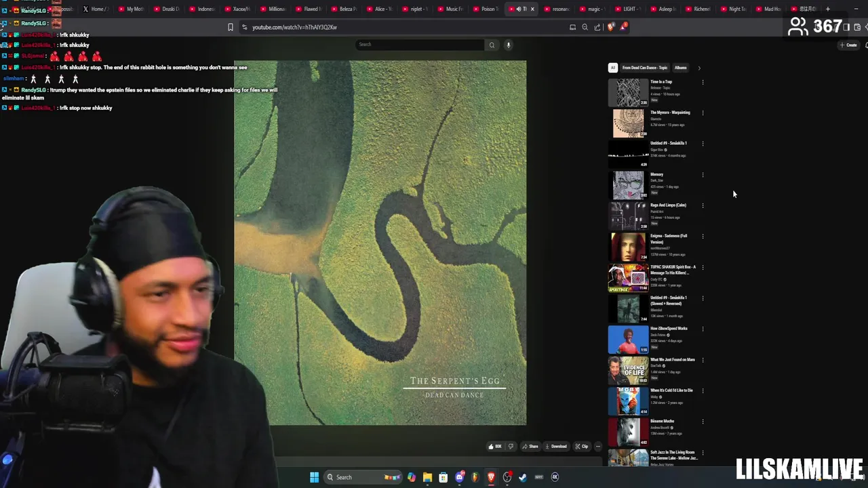
Task: Open options menu for Untitled #9 - Smáskífa 1
Action: tap(703, 144)
